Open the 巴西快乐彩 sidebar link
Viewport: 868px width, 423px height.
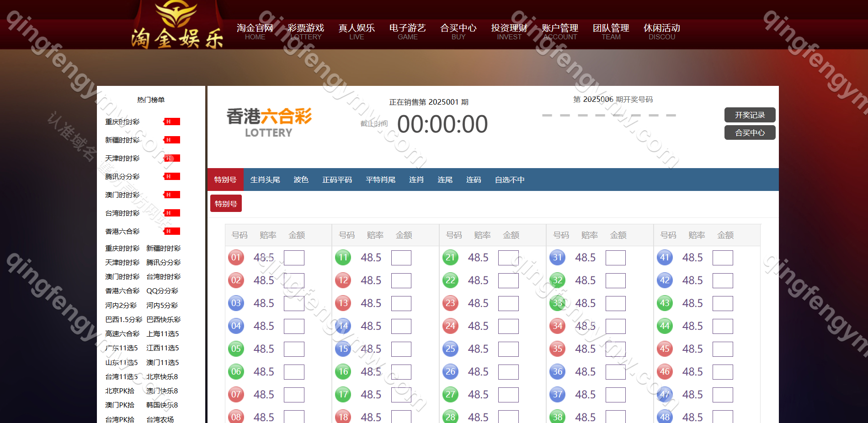(x=163, y=320)
